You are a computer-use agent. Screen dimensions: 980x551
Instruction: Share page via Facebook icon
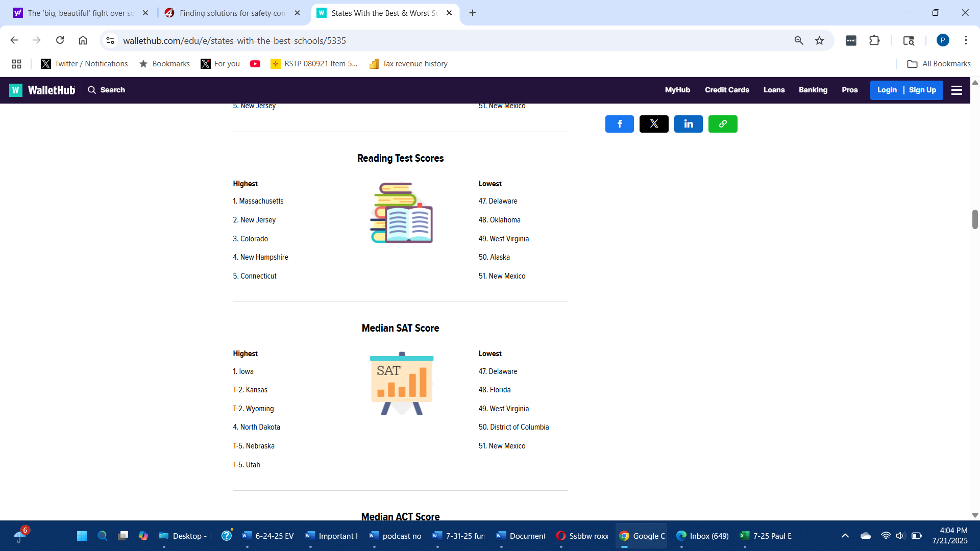coord(619,124)
